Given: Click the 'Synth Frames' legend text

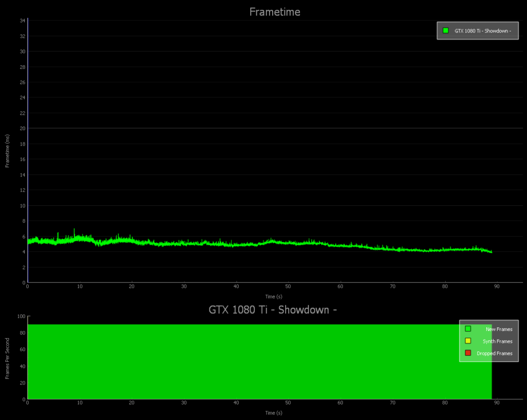Looking at the screenshot, I should [x=497, y=341].
